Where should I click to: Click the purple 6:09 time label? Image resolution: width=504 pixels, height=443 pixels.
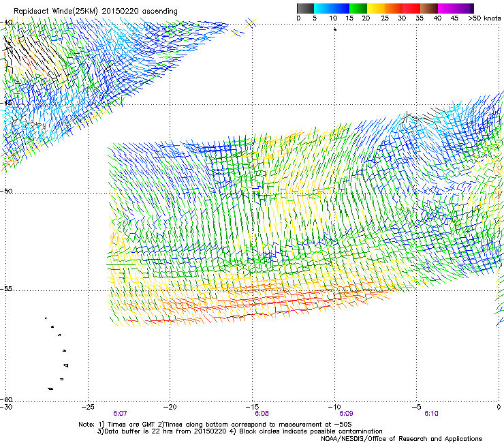pos(346,414)
